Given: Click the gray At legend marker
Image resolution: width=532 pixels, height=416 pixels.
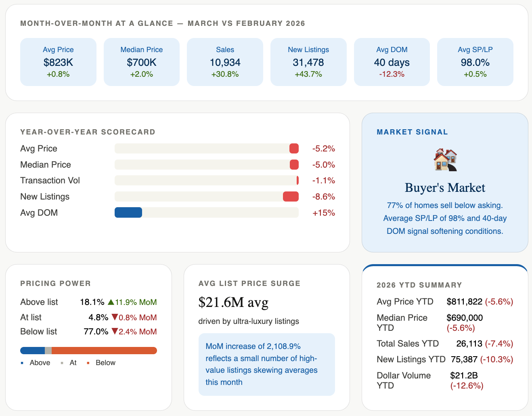Looking at the screenshot, I should (62, 363).
